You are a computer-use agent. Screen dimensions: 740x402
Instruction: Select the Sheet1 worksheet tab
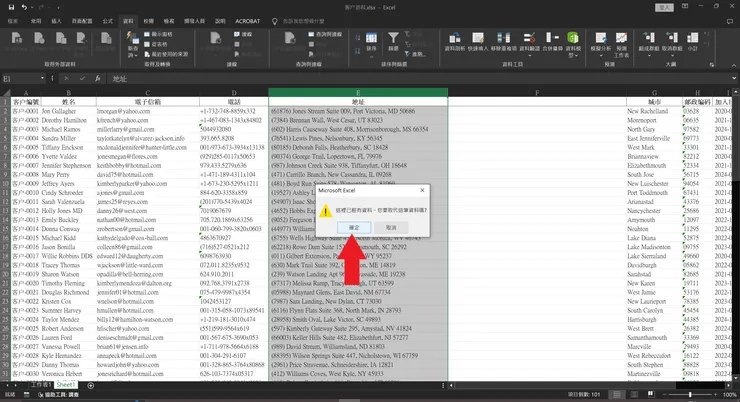click(66, 384)
